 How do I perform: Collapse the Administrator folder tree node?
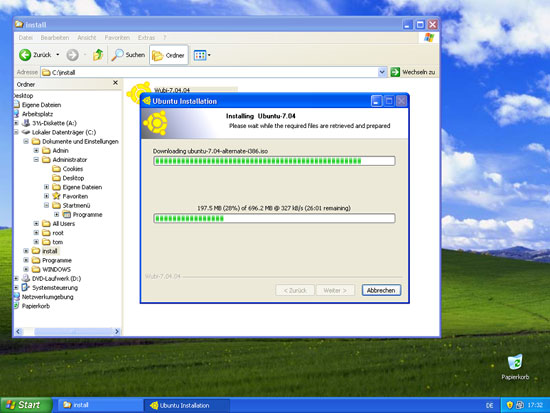(x=36, y=159)
